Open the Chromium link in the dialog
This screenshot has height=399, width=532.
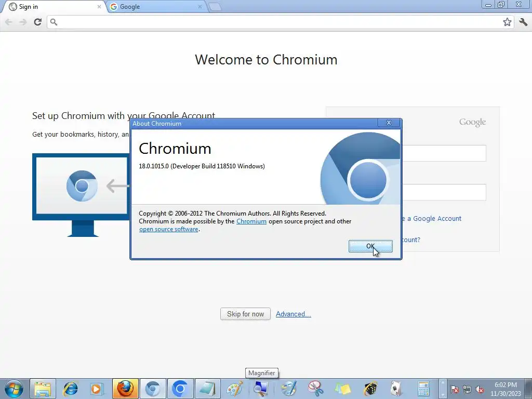[251, 221]
